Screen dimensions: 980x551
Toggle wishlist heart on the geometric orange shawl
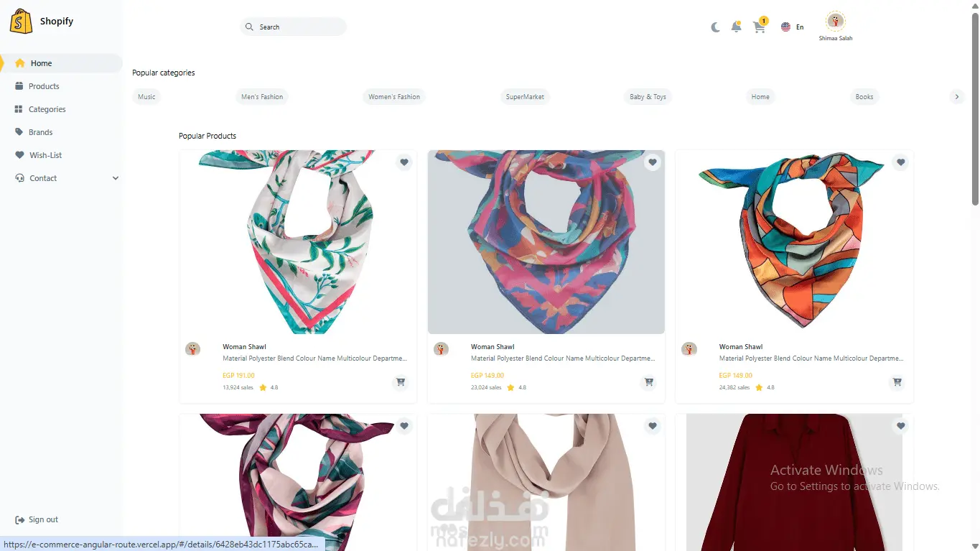pos(900,162)
